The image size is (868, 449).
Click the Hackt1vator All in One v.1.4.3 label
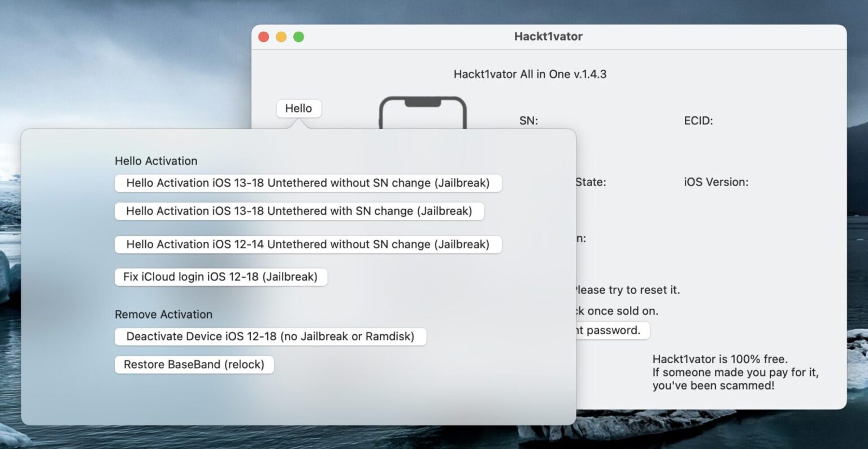click(x=530, y=74)
